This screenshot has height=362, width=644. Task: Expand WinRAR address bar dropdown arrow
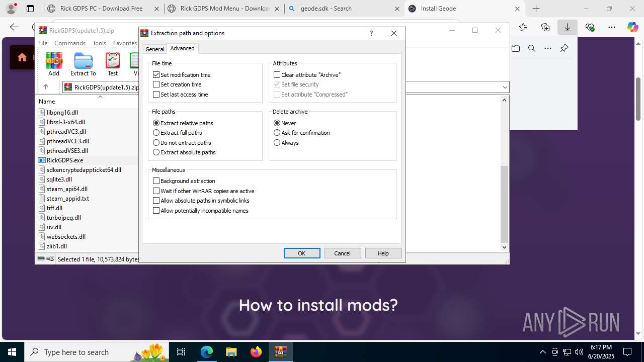pos(505,87)
